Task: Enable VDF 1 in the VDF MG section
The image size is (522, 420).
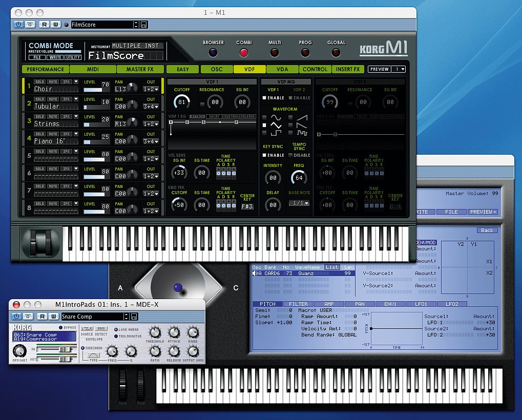Action: (x=264, y=98)
